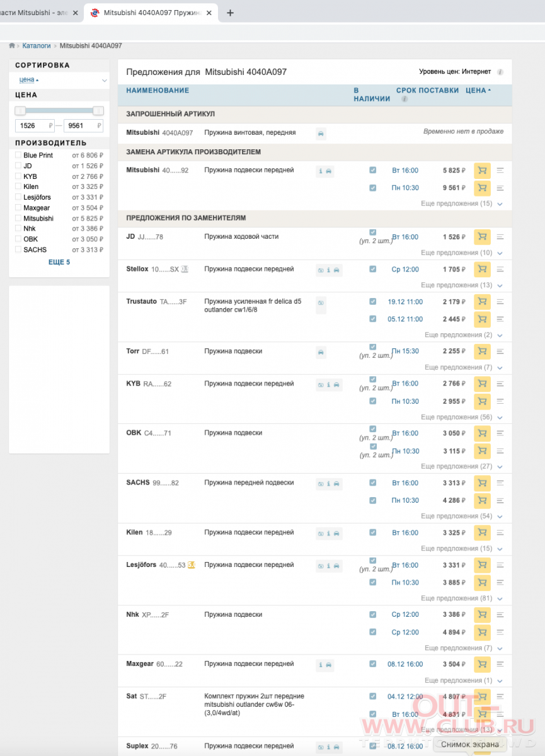Expand 'Еще предложения (56)' under KYB
This screenshot has height=756, width=545.
(461, 417)
